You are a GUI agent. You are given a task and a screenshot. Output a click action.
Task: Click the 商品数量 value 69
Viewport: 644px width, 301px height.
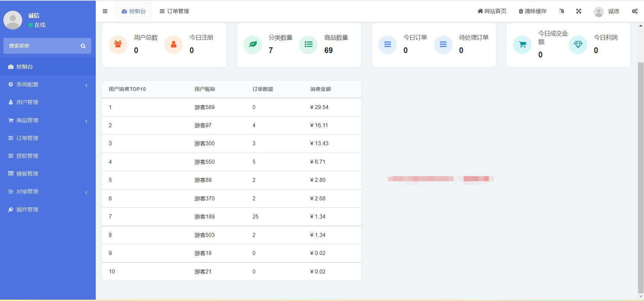(329, 50)
